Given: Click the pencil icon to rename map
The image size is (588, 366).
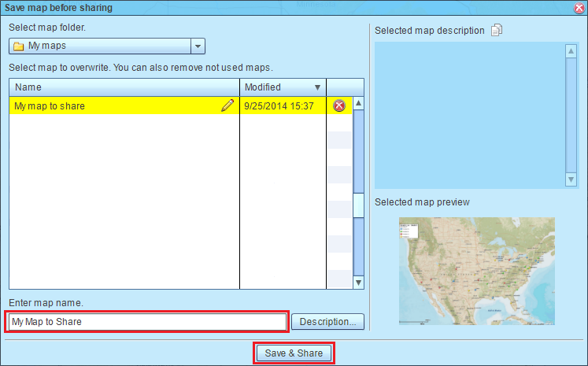Looking at the screenshot, I should (x=227, y=105).
